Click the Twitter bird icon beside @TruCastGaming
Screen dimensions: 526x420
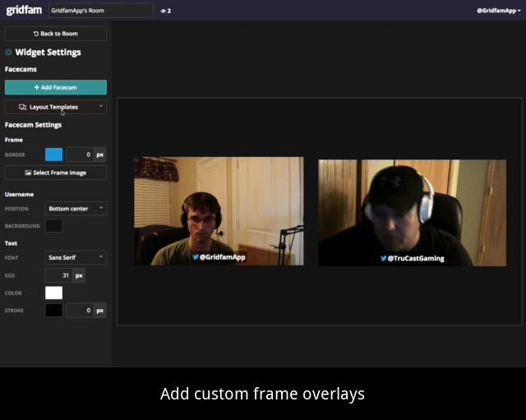[384, 258]
